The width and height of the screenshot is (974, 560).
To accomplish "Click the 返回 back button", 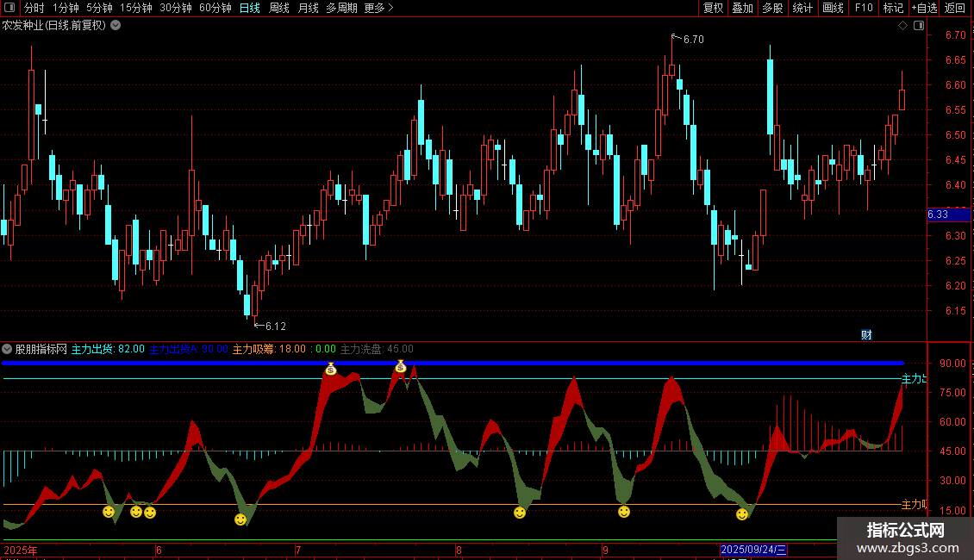I will pyautogui.click(x=955, y=8).
